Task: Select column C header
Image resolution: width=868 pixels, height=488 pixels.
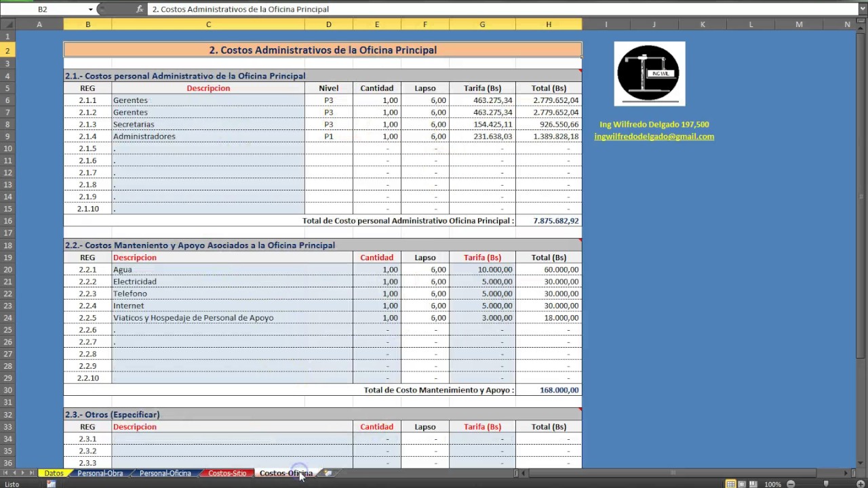Action: pyautogui.click(x=208, y=24)
